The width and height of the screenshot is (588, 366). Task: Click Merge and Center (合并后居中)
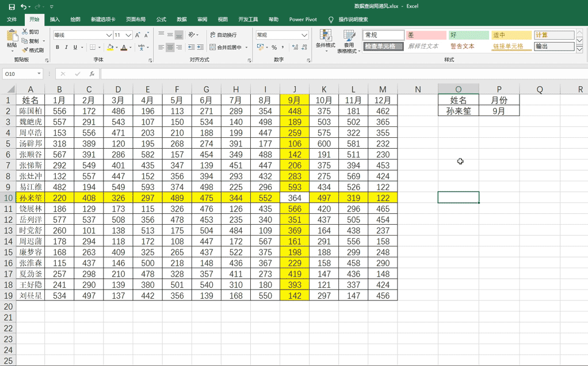coord(226,47)
